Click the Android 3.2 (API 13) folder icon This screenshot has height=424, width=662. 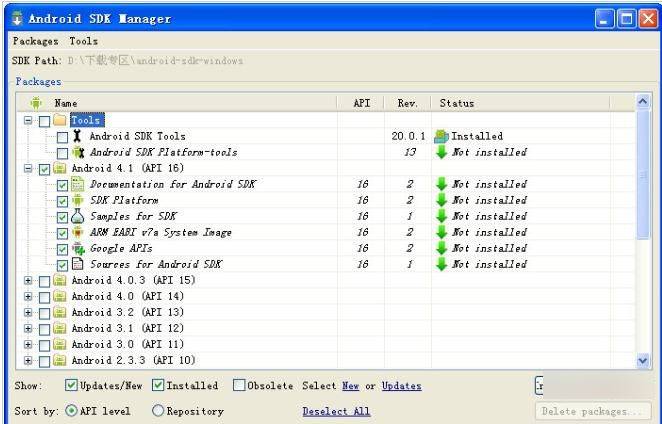coord(60,312)
